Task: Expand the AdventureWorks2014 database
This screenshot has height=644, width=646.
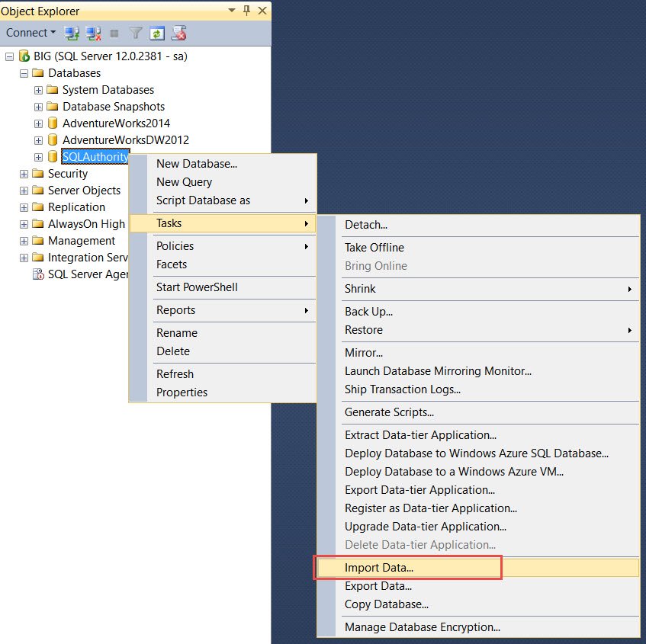Action: 38,123
